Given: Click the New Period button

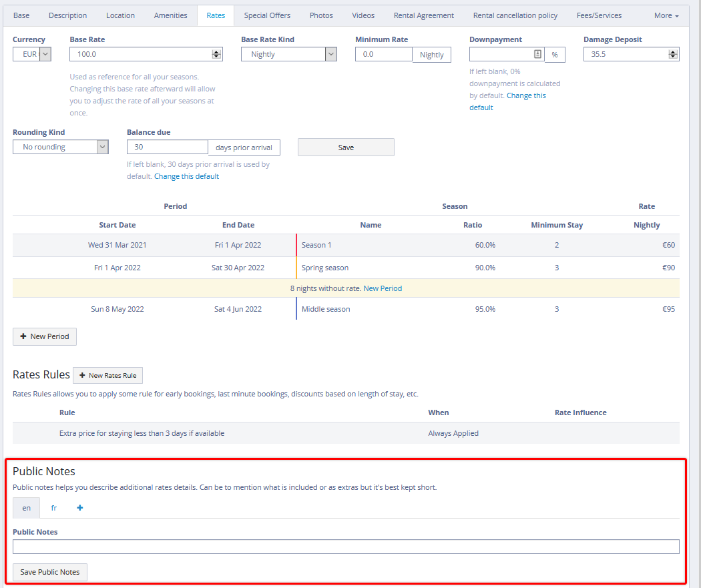Looking at the screenshot, I should click(x=45, y=336).
